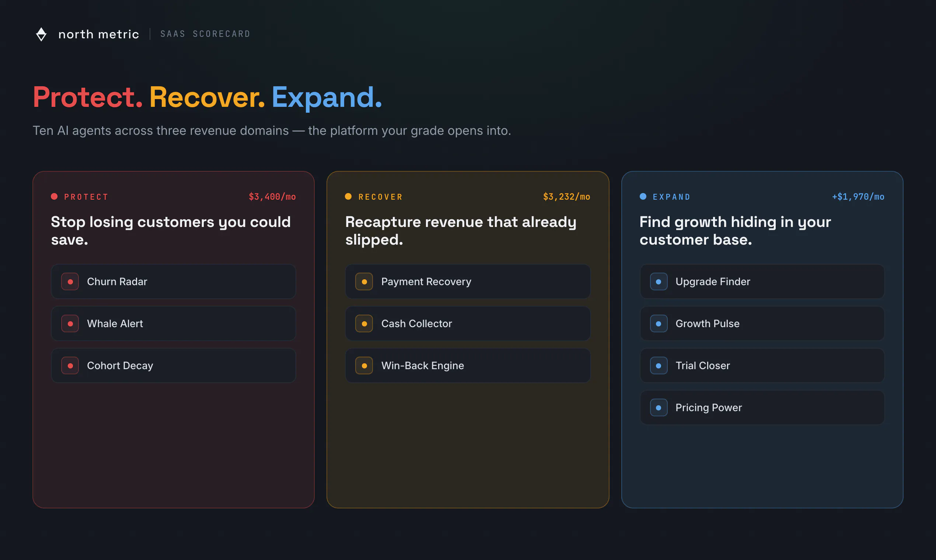
Task: Open the Cohort Decay agent row
Action: (174, 365)
